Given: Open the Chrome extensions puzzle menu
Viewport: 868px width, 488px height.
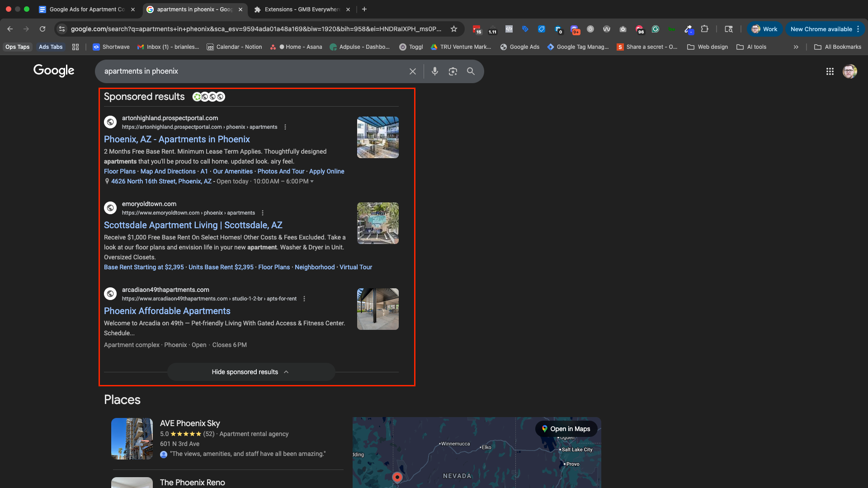Looking at the screenshot, I should [x=704, y=29].
